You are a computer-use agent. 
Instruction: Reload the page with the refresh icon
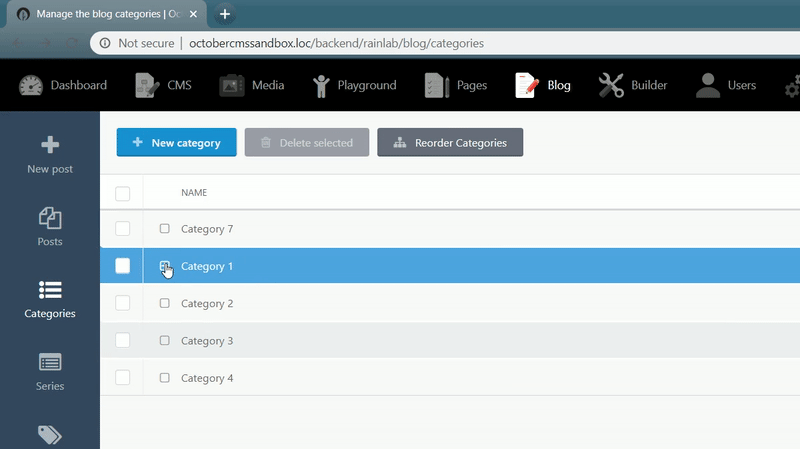pos(72,43)
